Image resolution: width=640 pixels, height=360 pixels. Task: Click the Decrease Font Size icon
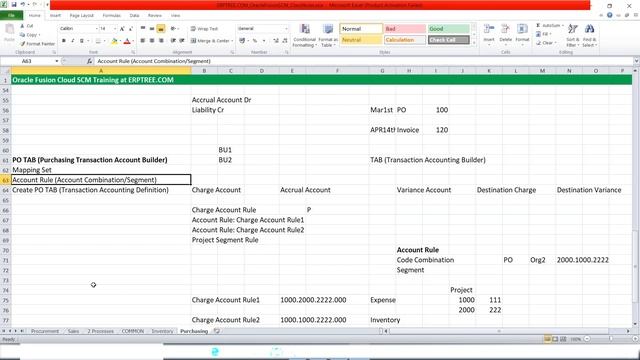pos(131,29)
